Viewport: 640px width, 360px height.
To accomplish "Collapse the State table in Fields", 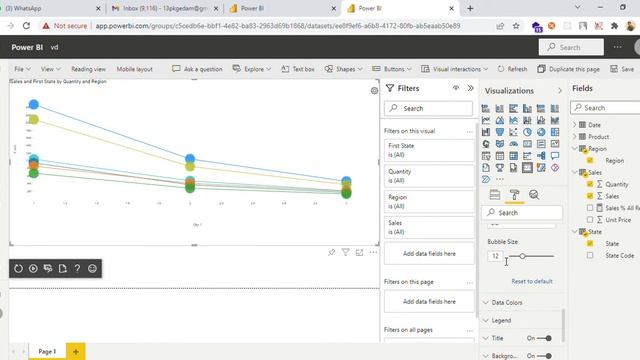I will coord(575,231).
